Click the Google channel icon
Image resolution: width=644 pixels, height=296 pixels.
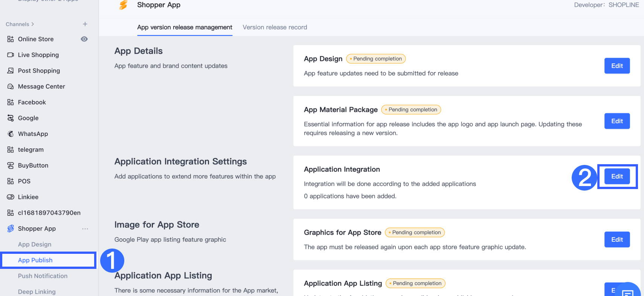(x=11, y=118)
